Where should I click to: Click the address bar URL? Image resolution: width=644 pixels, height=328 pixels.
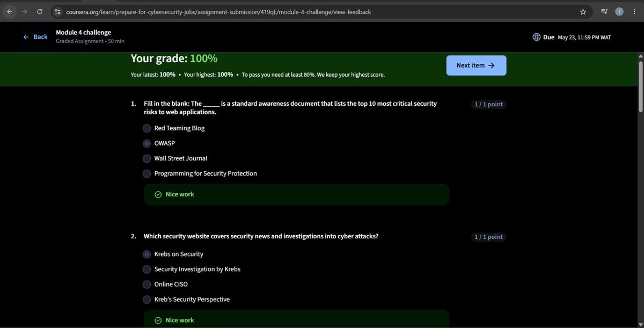tap(218, 11)
